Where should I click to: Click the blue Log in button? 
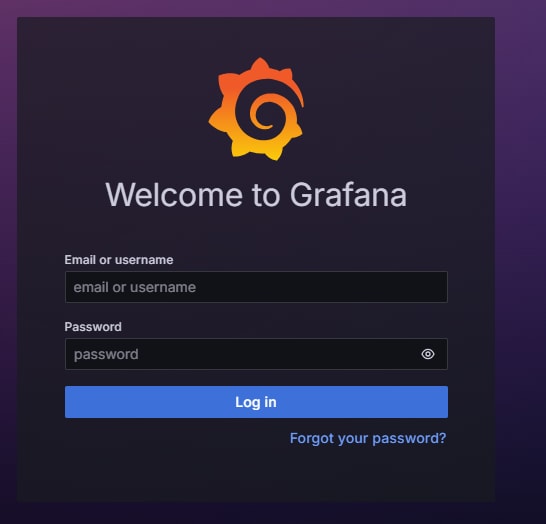tap(256, 402)
